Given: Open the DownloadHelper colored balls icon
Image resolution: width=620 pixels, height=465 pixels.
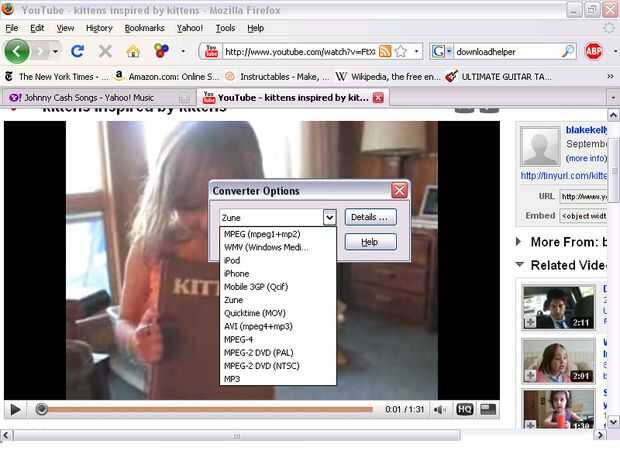Looking at the screenshot, I should click(161, 51).
